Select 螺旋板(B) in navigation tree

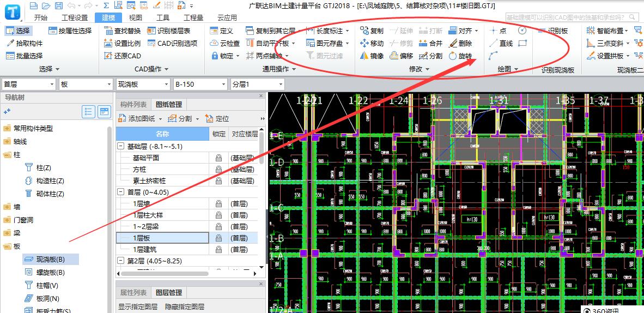pyautogui.click(x=44, y=272)
